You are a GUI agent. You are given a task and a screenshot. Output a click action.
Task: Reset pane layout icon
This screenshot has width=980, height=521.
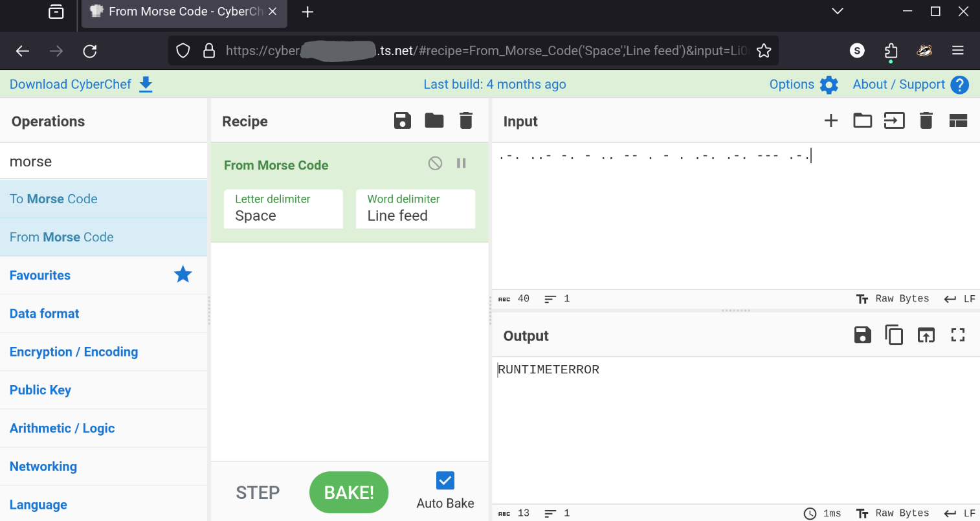click(x=958, y=120)
